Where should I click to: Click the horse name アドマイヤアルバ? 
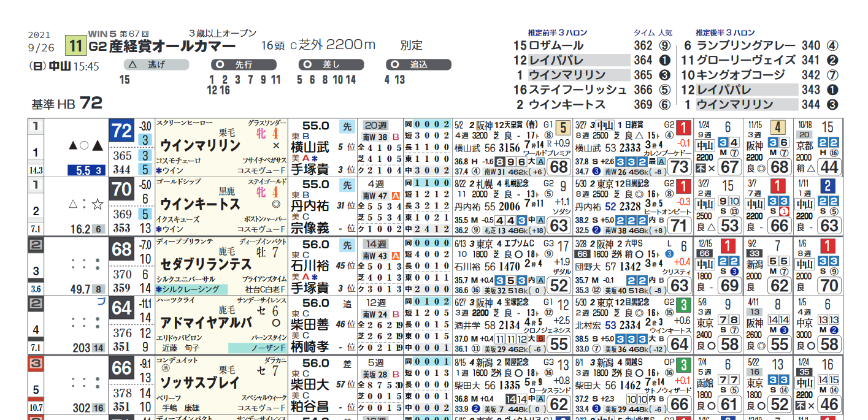pyautogui.click(x=206, y=323)
